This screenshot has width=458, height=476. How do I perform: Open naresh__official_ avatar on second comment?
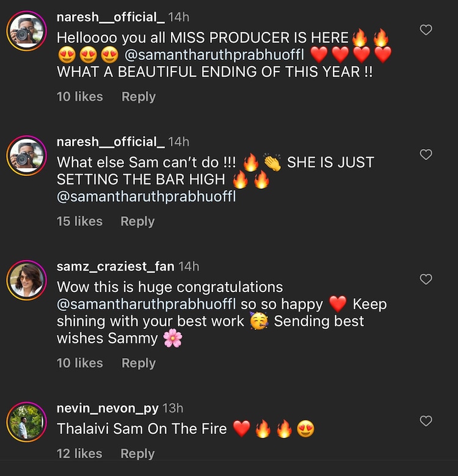27,156
